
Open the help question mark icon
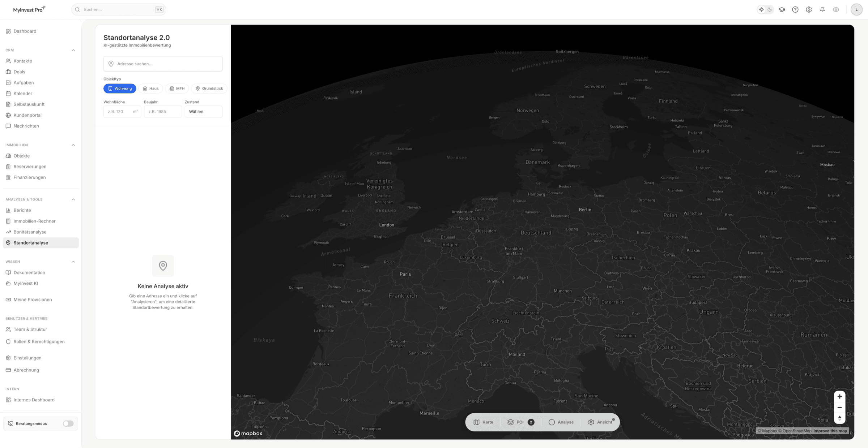pos(795,9)
